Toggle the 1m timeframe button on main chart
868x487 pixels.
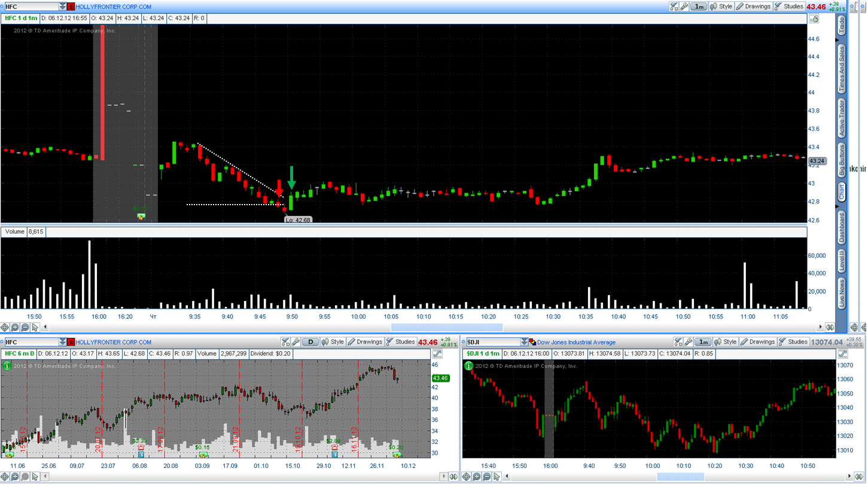[x=699, y=7]
